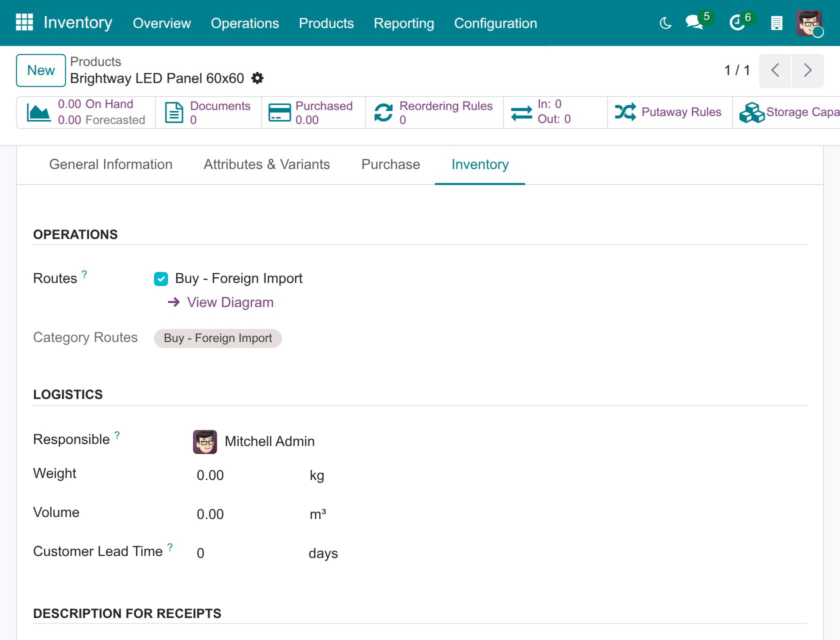This screenshot has width=840, height=640.
Task: Open the On Hand stock chart icon
Action: pos(38,112)
